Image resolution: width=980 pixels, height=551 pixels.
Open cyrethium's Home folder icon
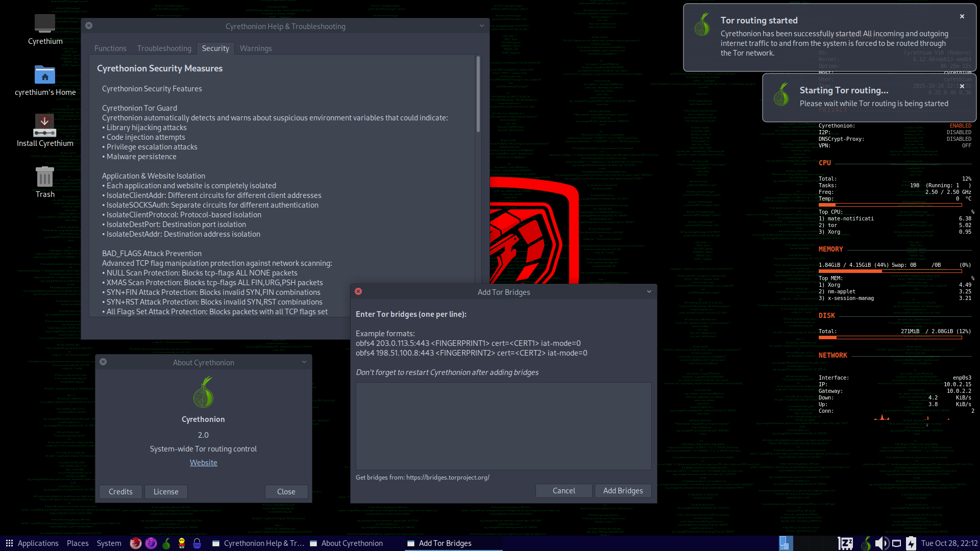click(45, 75)
